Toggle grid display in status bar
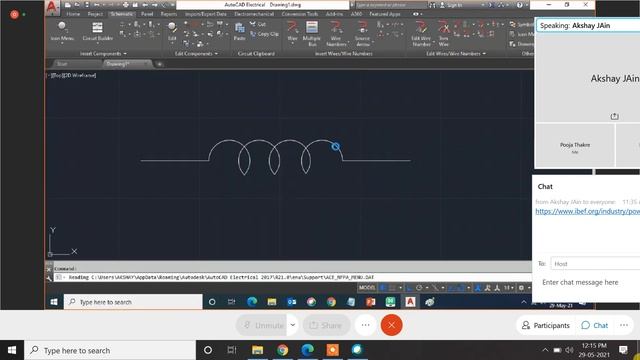Image resolution: width=640 pixels, height=360 pixels. [383, 288]
